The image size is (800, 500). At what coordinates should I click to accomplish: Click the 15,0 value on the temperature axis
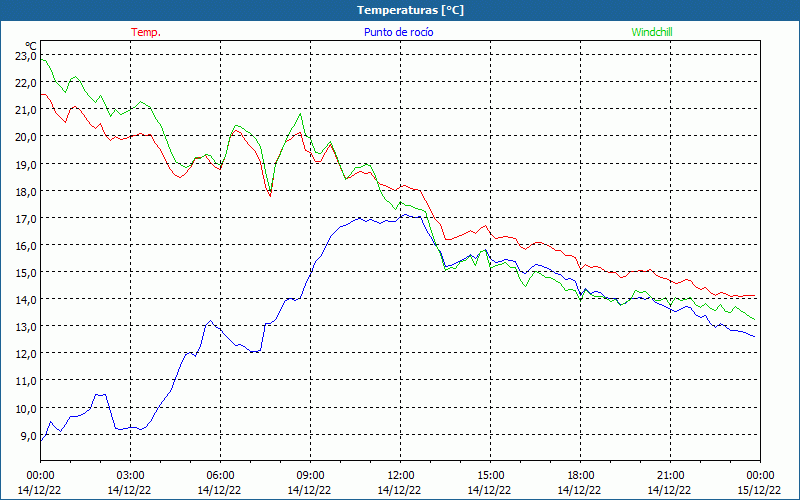(26, 273)
